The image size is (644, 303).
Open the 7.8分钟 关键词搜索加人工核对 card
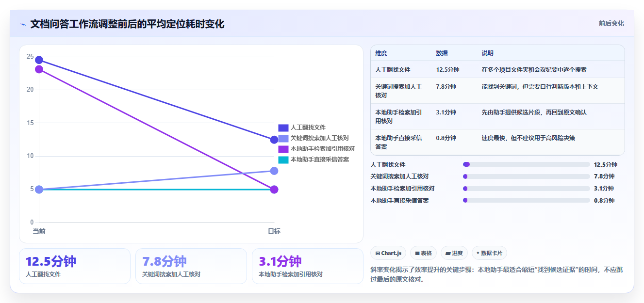191,266
